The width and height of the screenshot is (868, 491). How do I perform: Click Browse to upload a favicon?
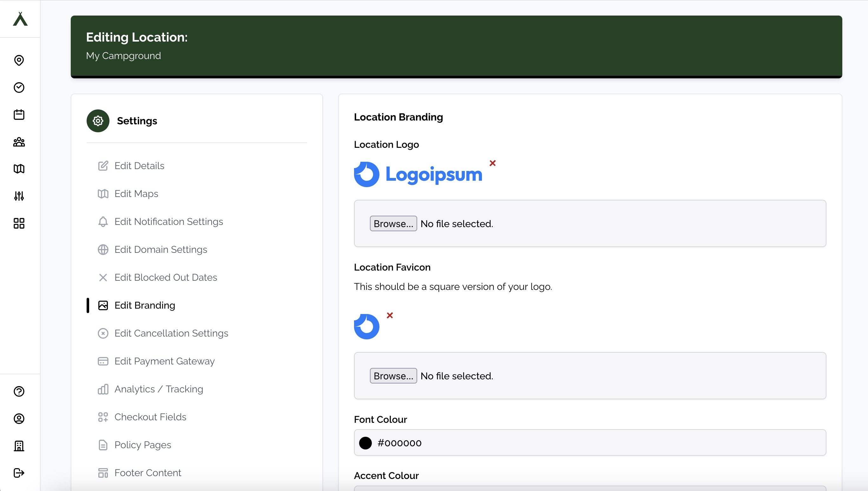392,375
